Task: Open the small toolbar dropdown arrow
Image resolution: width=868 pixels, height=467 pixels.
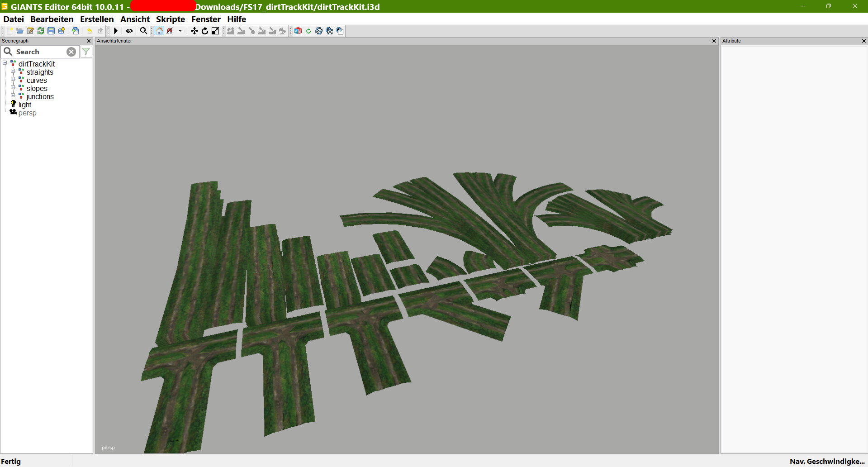Action: 180,31
